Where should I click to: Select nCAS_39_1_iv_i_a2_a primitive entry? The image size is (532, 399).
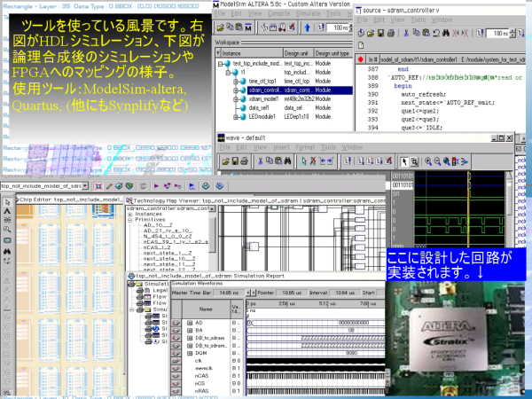point(176,242)
